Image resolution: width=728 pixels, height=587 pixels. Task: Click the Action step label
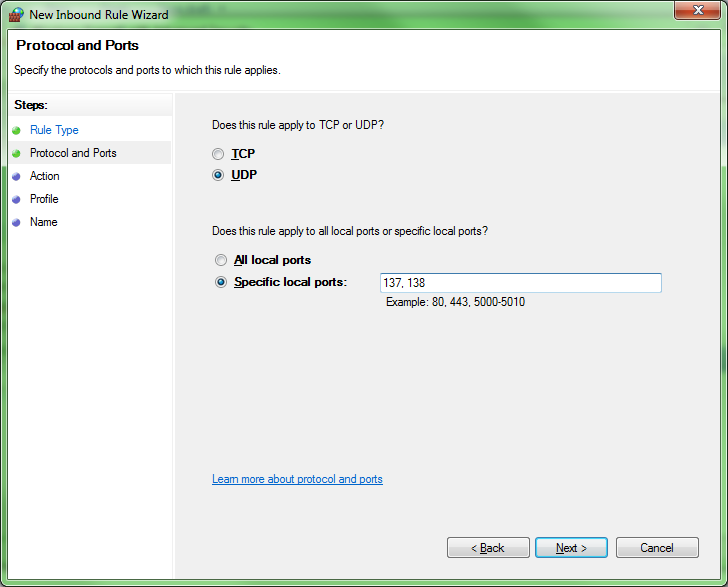[x=45, y=176]
